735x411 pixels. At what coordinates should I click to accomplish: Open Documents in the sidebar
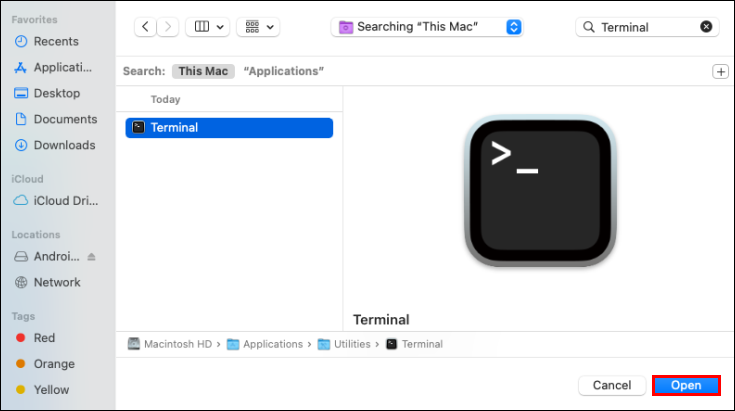pyautogui.click(x=56, y=119)
